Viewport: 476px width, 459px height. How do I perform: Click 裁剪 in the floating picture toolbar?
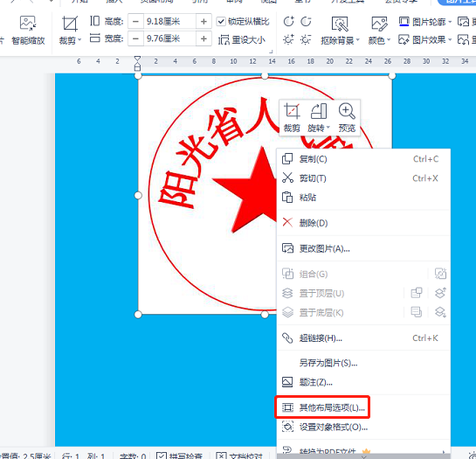(292, 118)
